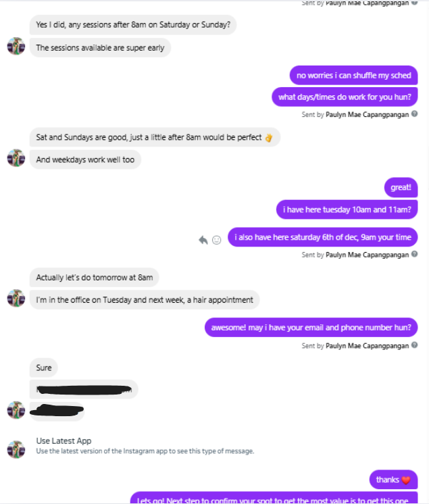Click help icon after sender name below saturday message
429x504 pixels.
click(415, 254)
